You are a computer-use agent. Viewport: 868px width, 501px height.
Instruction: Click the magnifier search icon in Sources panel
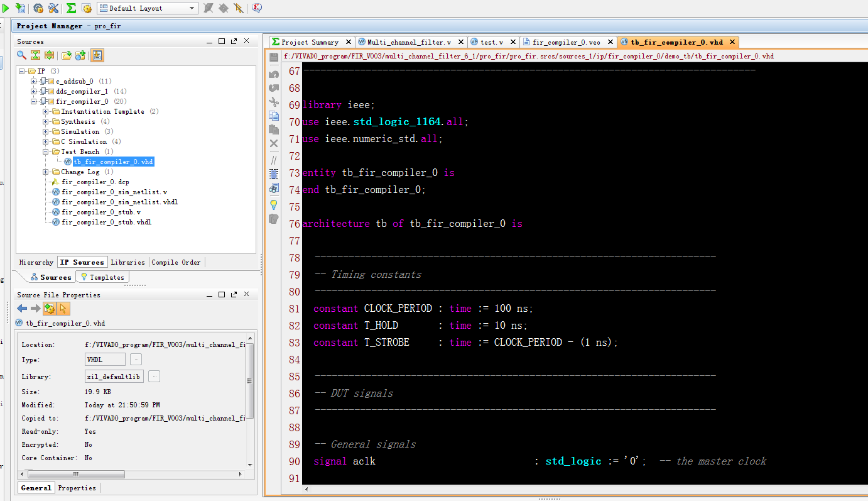click(21, 55)
